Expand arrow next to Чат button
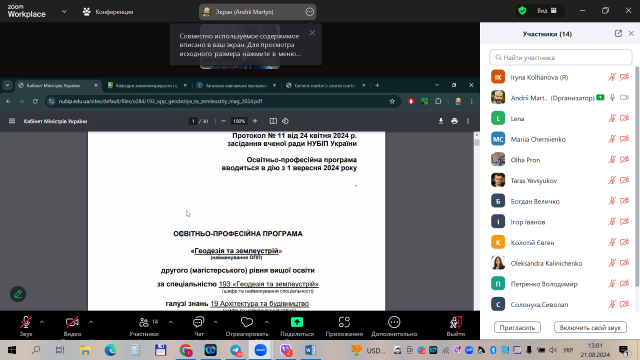The height and width of the screenshot is (360, 640). pos(215,322)
